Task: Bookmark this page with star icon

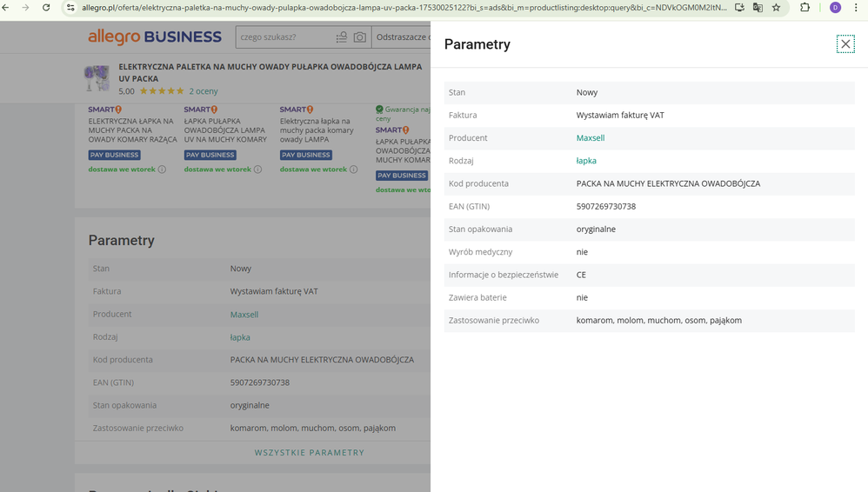Action: [776, 8]
